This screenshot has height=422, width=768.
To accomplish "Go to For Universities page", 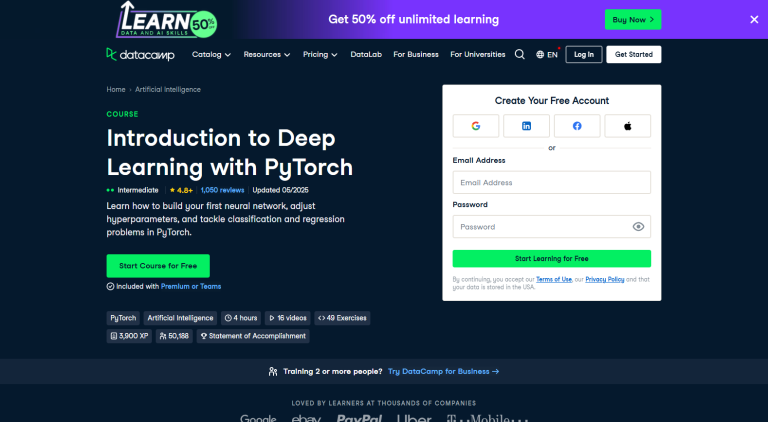I will (x=478, y=54).
